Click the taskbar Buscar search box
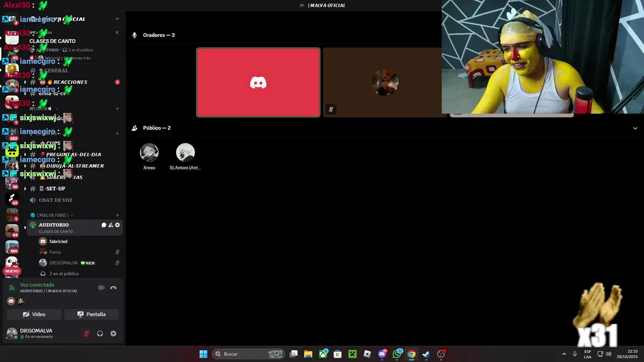This screenshot has height=362, width=644. coord(249,354)
